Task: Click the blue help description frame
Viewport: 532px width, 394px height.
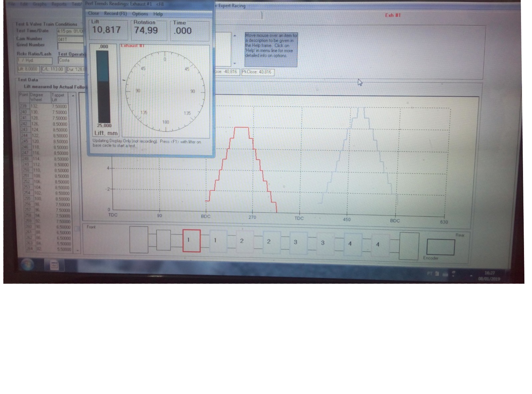Action: point(271,49)
